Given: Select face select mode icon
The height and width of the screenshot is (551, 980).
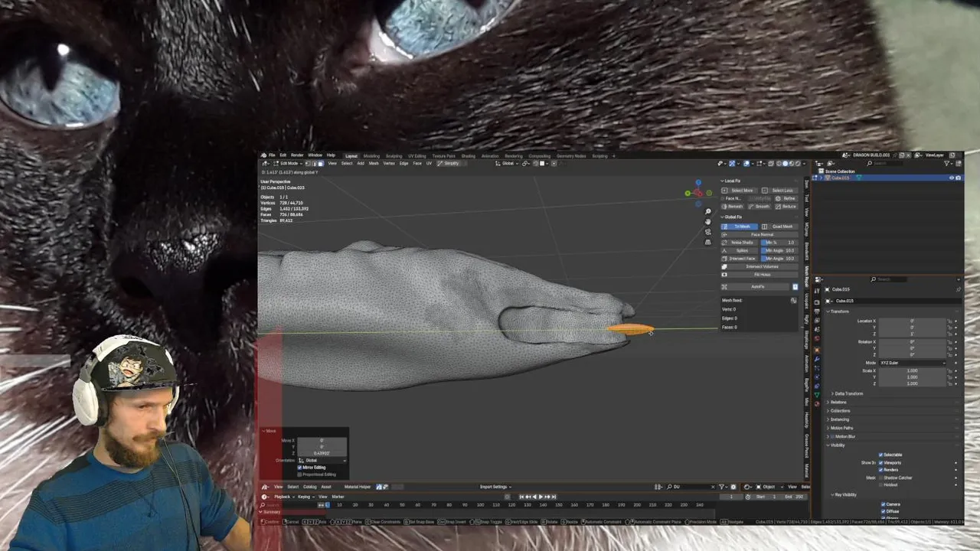Looking at the screenshot, I should tap(322, 164).
